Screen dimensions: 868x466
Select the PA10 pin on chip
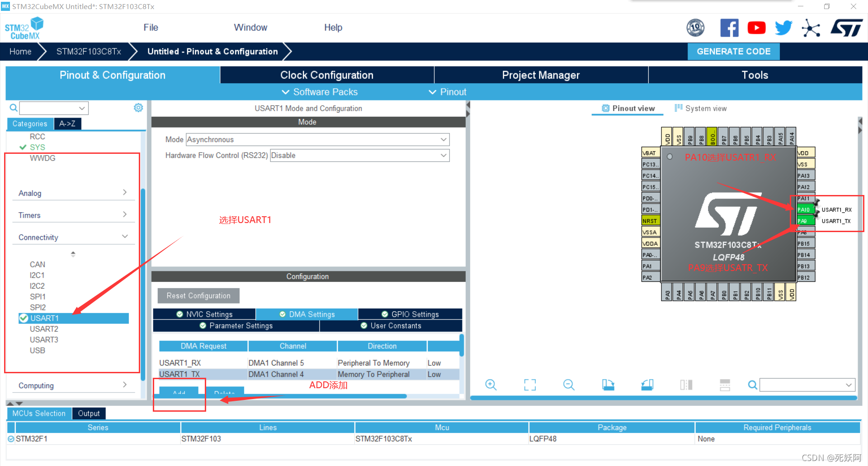click(805, 209)
